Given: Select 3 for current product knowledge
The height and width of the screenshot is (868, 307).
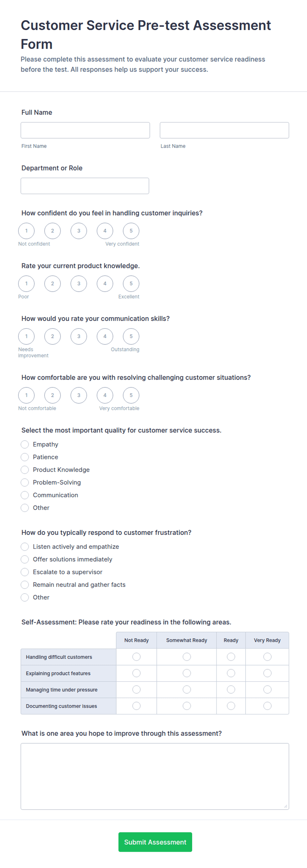Looking at the screenshot, I should pos(79,283).
